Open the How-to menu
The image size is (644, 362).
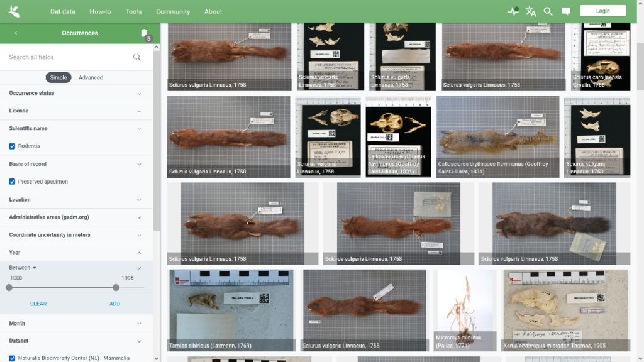pos(100,11)
